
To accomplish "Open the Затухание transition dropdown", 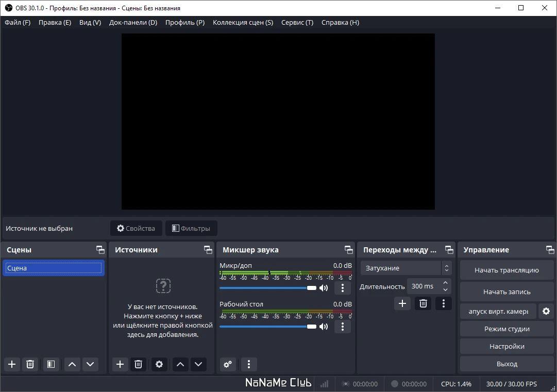I will pyautogui.click(x=406, y=268).
